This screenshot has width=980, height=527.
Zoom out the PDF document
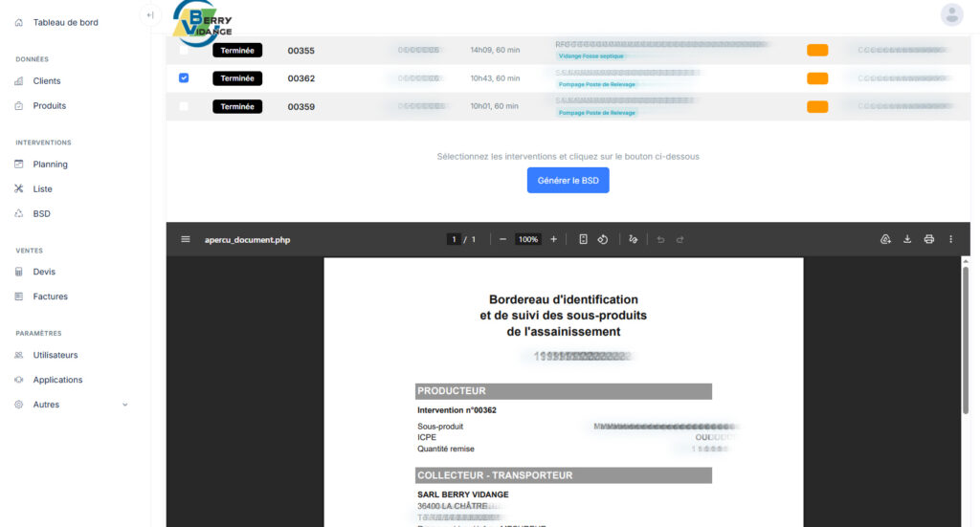[502, 239]
